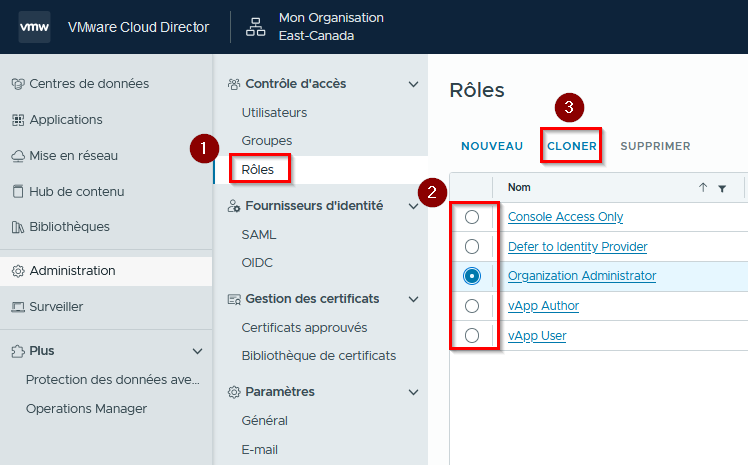Collapse the Paramètres section chevron

click(414, 392)
